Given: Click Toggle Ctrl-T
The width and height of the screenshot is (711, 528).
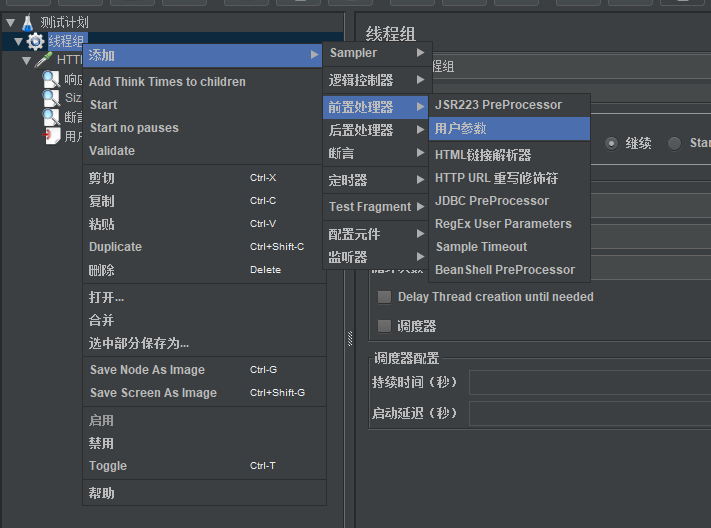Looking at the screenshot, I should click(x=204, y=466).
